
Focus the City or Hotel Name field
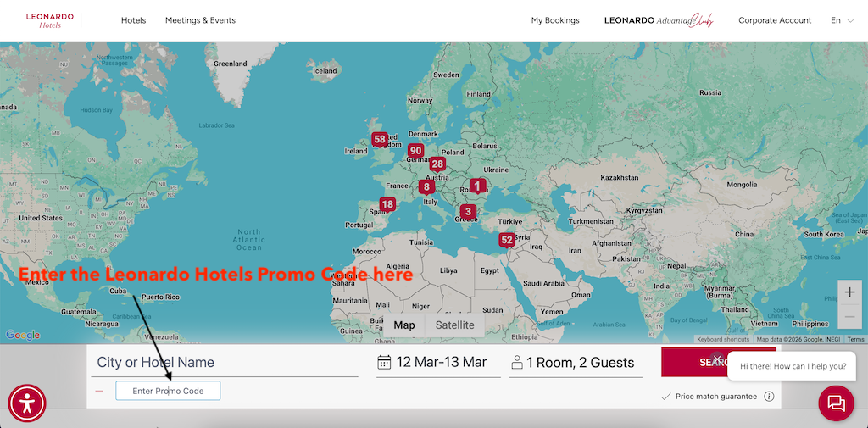(x=225, y=363)
